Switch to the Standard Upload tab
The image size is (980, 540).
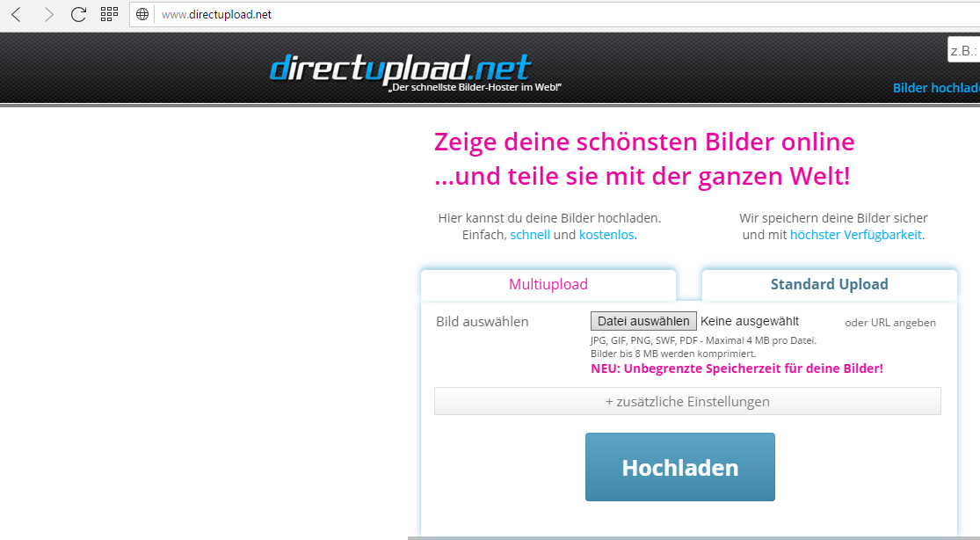(x=830, y=285)
